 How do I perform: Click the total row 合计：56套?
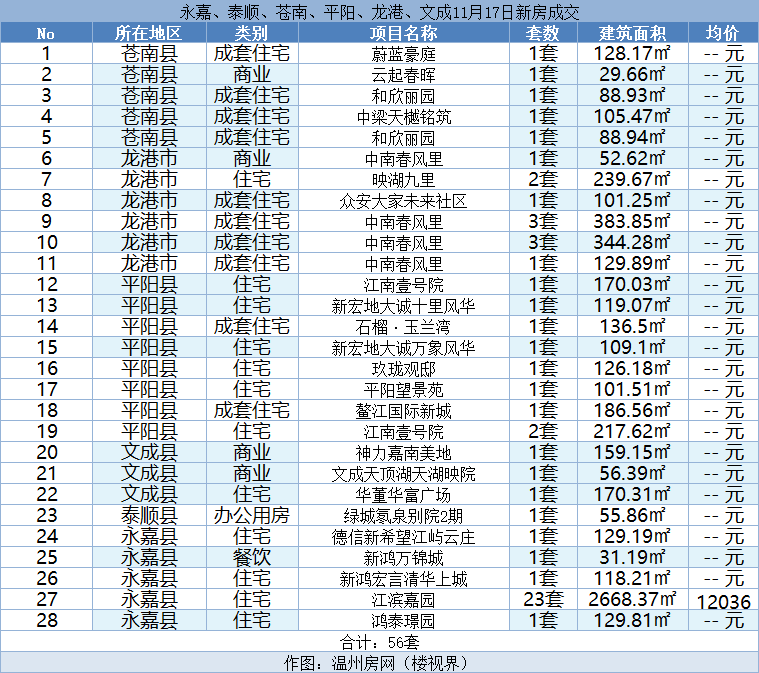tap(379, 642)
